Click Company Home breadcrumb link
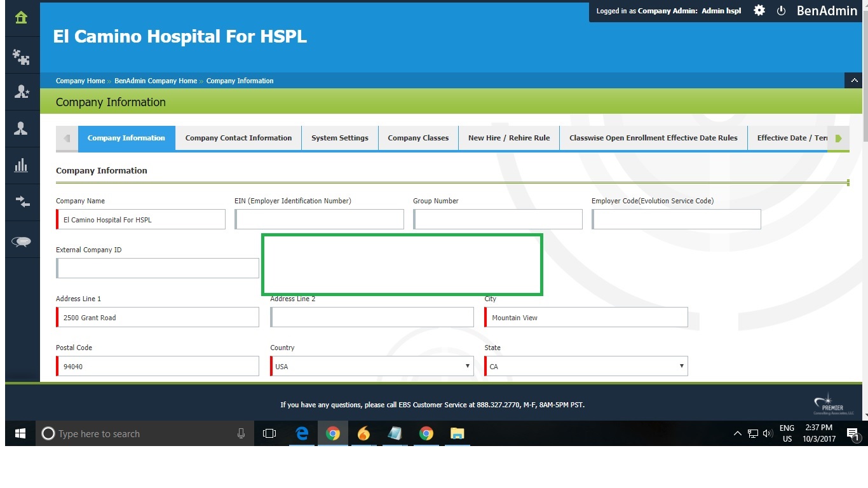 [x=80, y=81]
